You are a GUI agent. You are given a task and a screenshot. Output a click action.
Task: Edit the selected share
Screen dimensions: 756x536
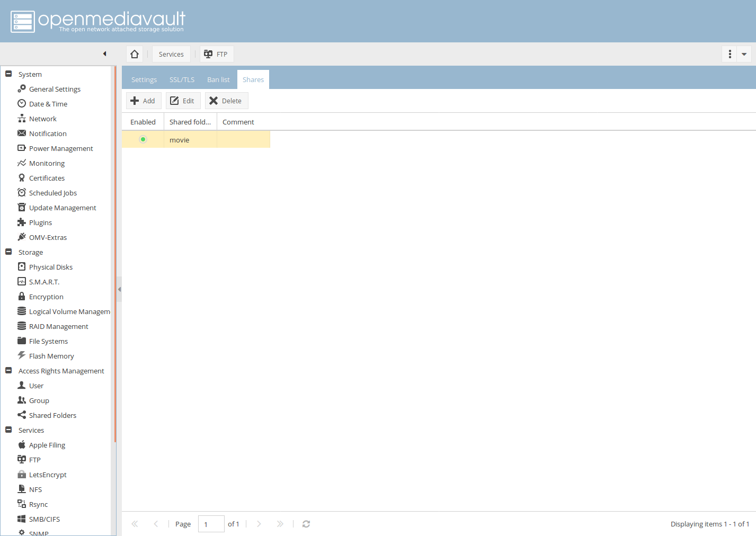(x=183, y=101)
